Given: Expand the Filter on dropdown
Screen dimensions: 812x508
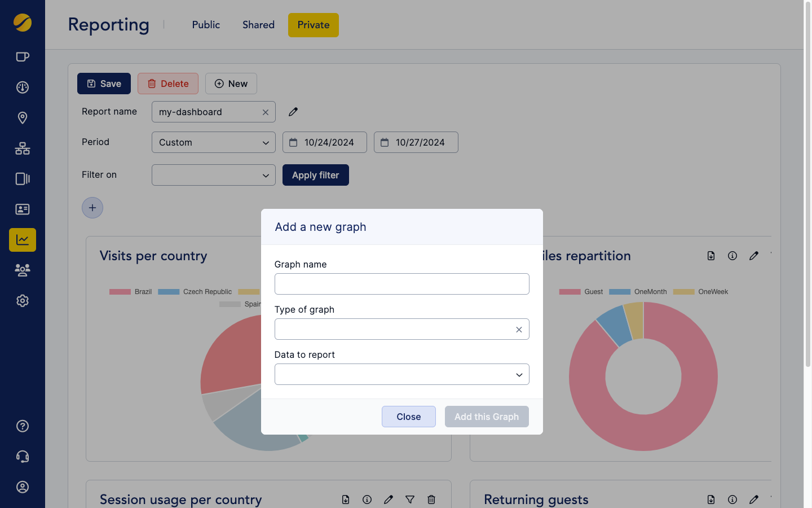Looking at the screenshot, I should click(x=213, y=175).
